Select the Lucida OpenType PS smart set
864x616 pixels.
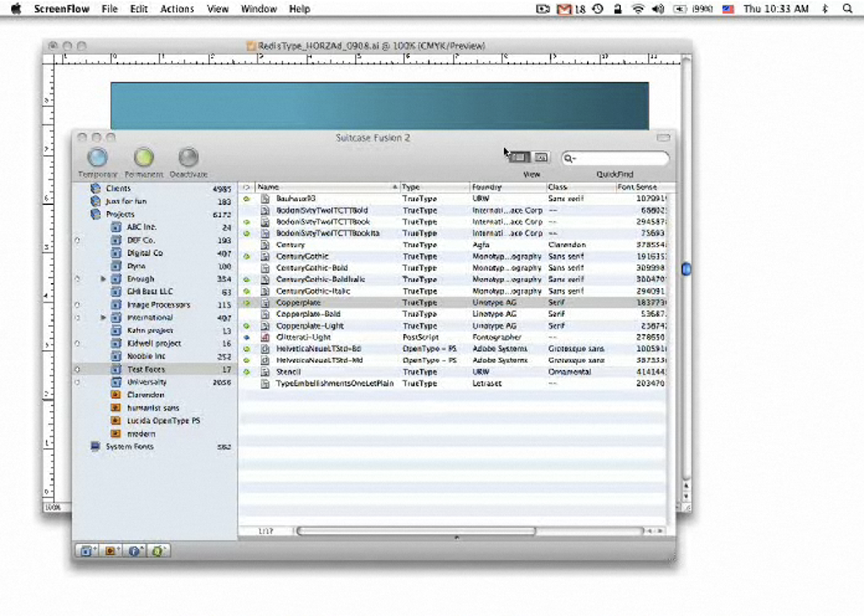(163, 421)
